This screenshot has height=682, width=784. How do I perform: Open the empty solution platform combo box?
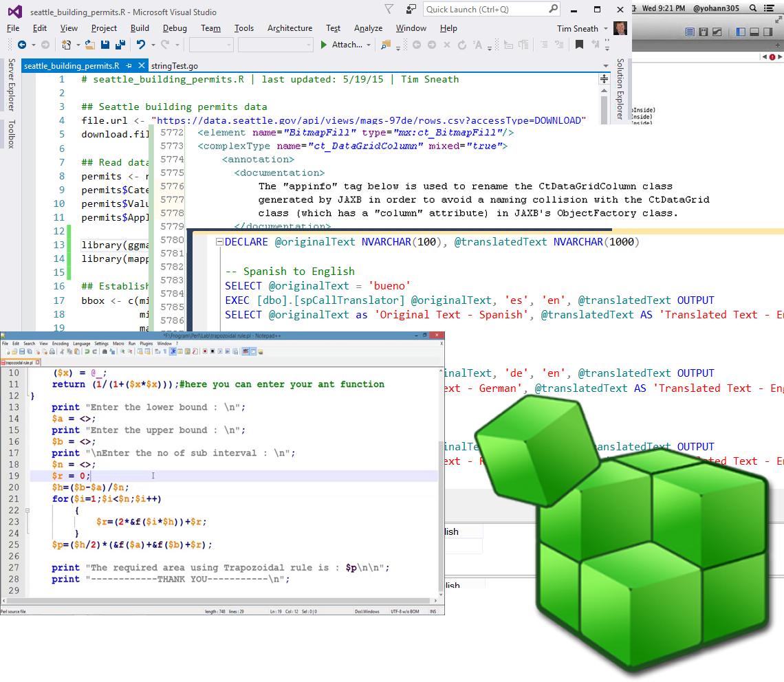click(275, 45)
